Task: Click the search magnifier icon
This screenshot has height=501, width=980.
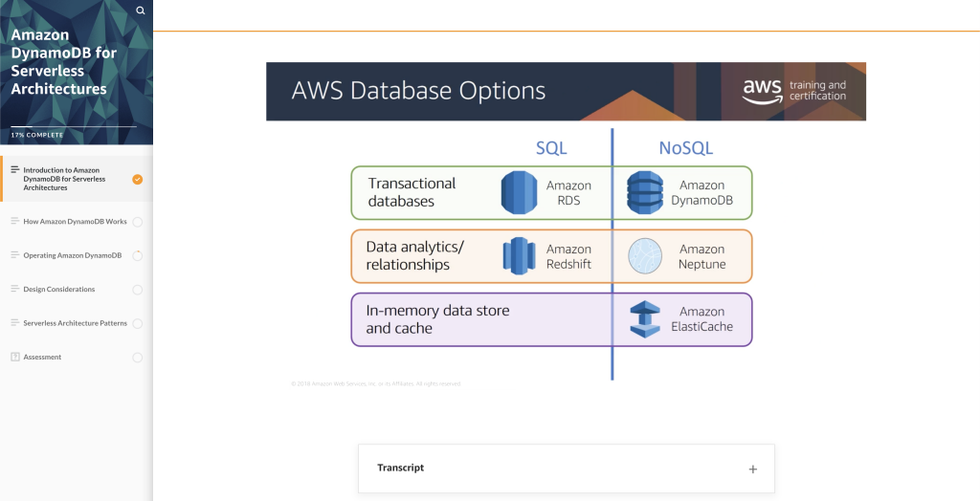Action: coord(141,11)
